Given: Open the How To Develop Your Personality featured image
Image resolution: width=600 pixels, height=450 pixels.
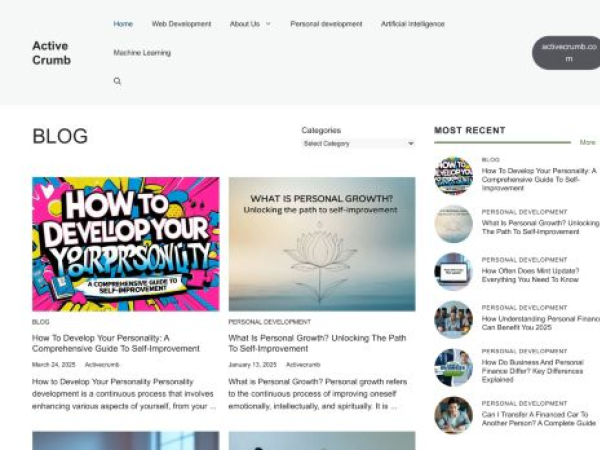Looking at the screenshot, I should (126, 244).
